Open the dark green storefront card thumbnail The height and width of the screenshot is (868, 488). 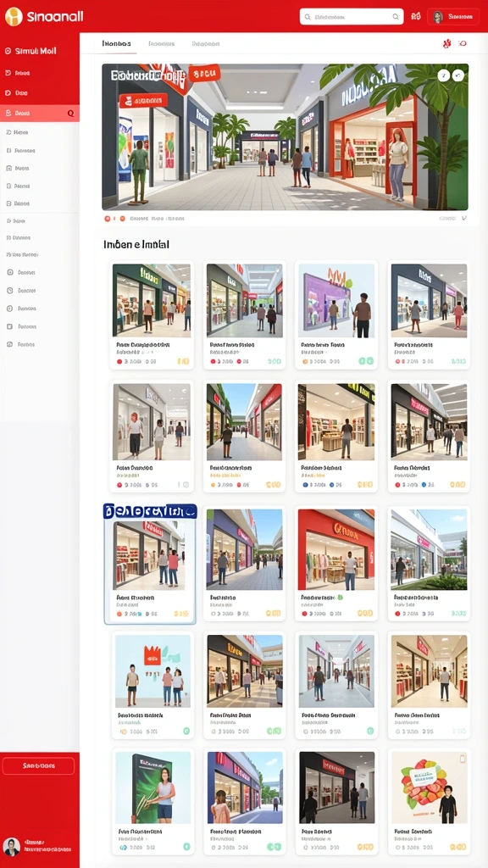pyautogui.click(x=152, y=300)
